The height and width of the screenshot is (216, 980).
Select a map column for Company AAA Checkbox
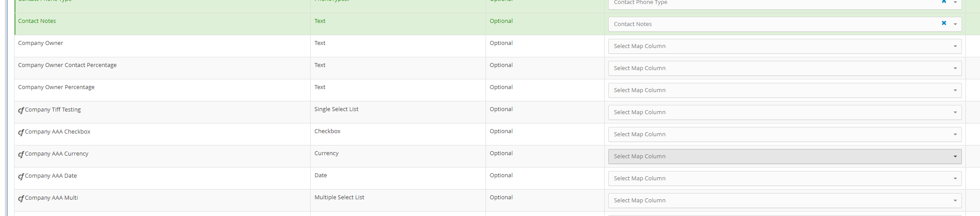point(785,134)
